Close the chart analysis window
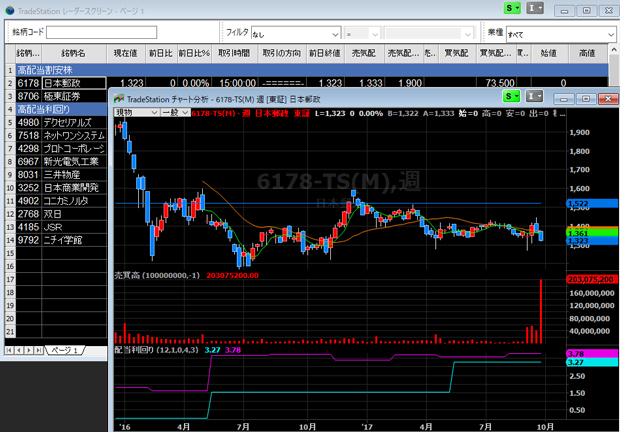This screenshot has width=620, height=432. click(x=608, y=98)
